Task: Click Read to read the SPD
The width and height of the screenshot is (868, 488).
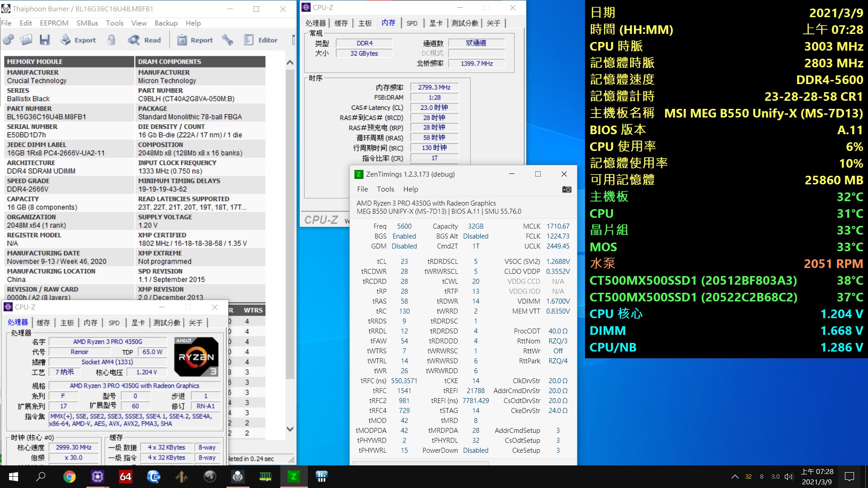Action: (x=144, y=40)
